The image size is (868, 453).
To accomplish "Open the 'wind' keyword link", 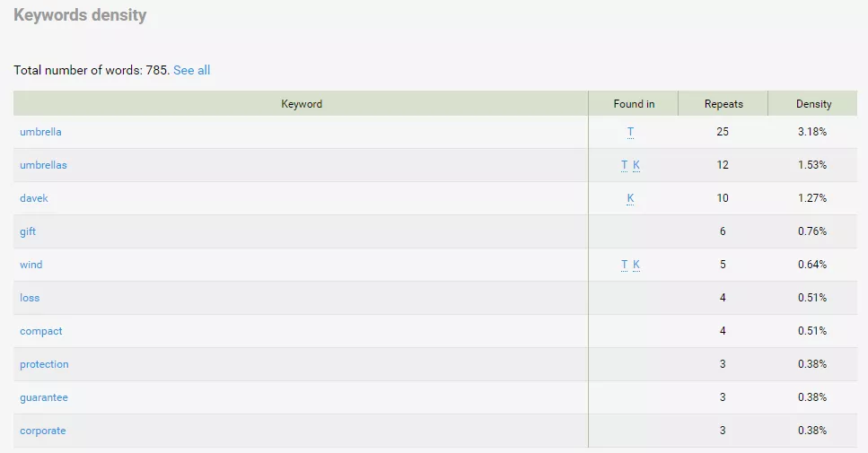I will (x=31, y=265).
